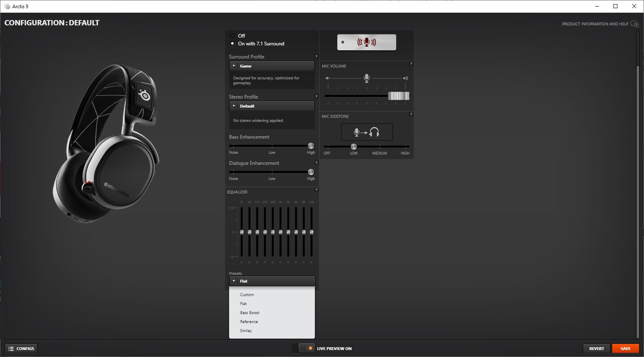Click the Mic Sidetone help question mark

[411, 114]
